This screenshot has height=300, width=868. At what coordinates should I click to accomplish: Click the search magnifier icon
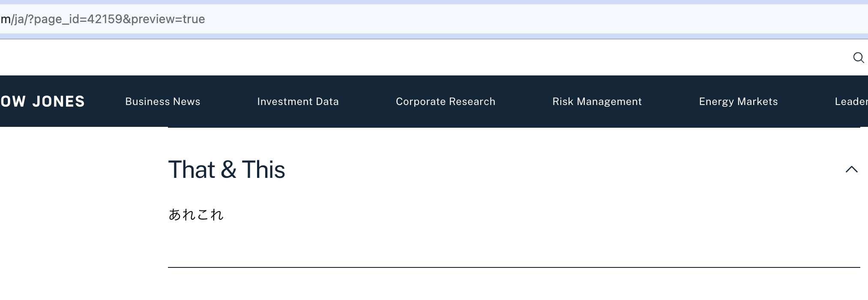858,57
